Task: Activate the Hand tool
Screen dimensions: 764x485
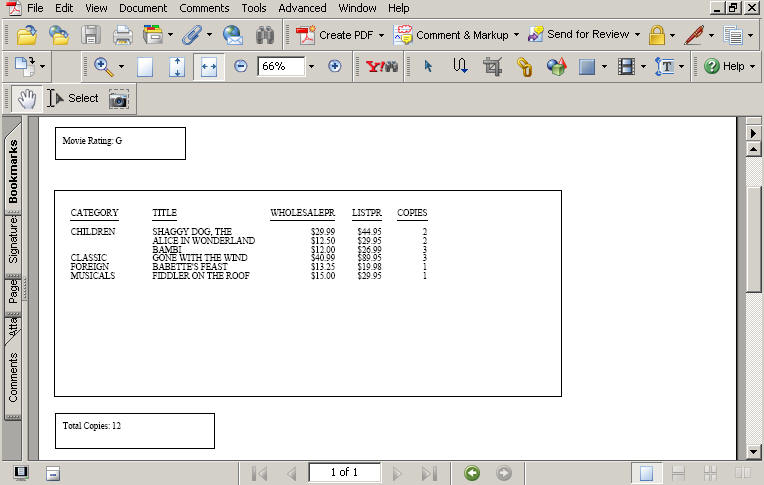Action: tap(27, 98)
